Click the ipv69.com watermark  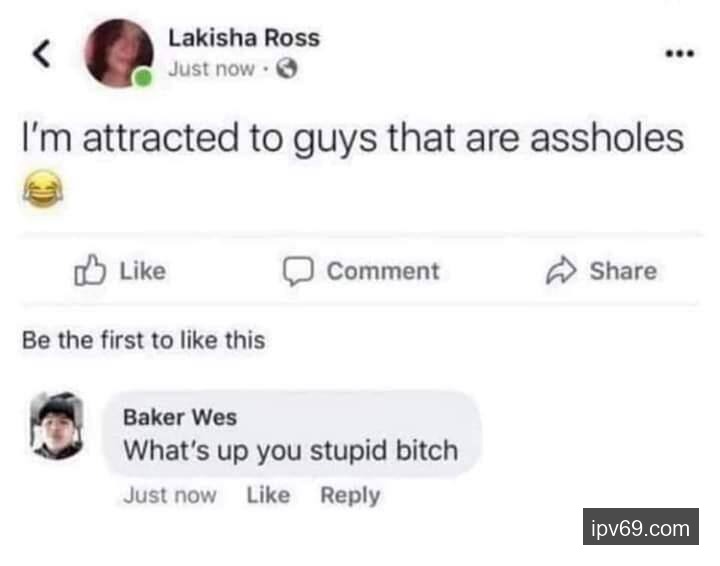click(641, 527)
